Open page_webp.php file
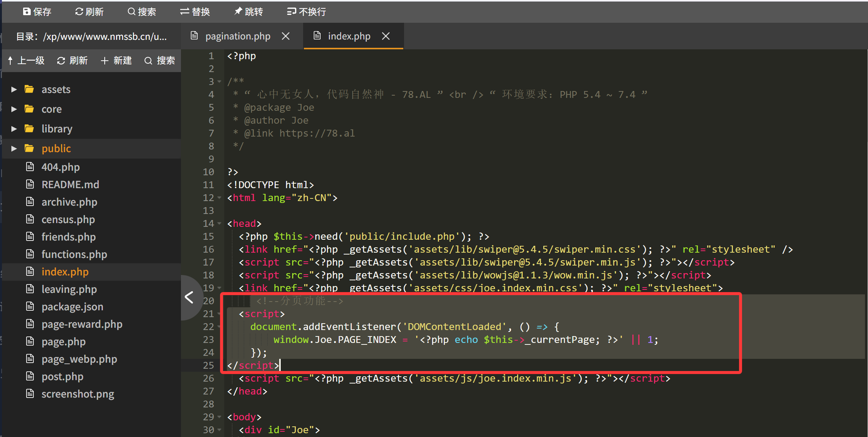This screenshot has width=868, height=437. 79,359
